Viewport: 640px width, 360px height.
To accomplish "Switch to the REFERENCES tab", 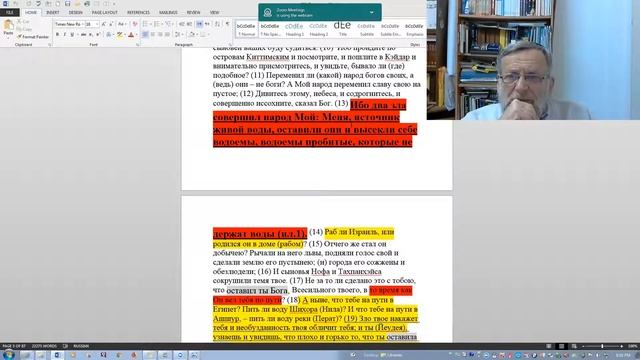I will pos(138,13).
